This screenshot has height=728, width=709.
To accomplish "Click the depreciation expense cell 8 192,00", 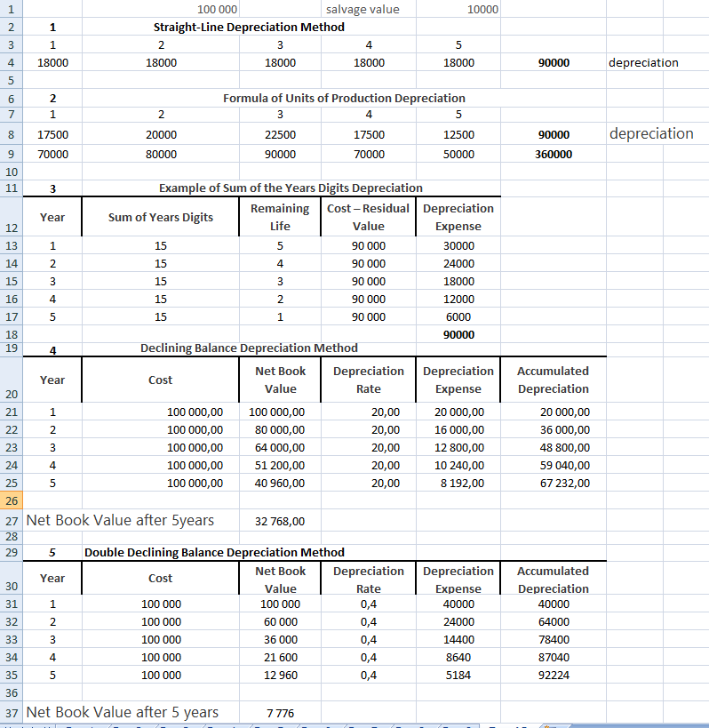I will (x=459, y=484).
